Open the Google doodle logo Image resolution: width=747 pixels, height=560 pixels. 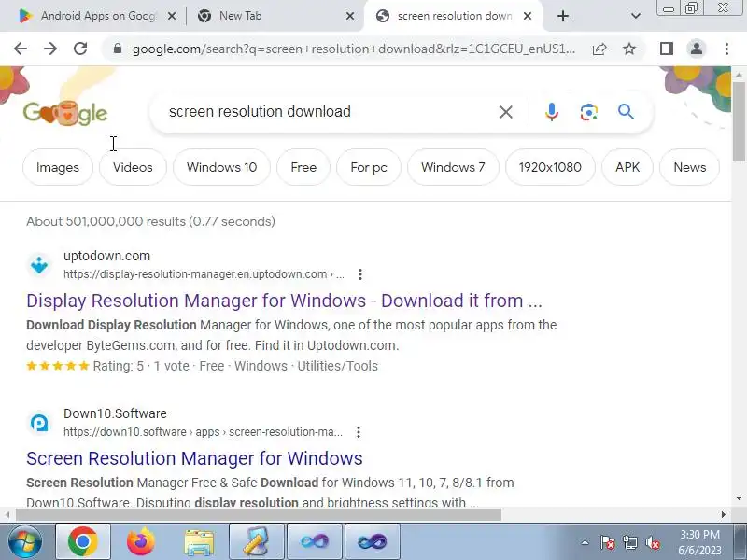point(65,113)
